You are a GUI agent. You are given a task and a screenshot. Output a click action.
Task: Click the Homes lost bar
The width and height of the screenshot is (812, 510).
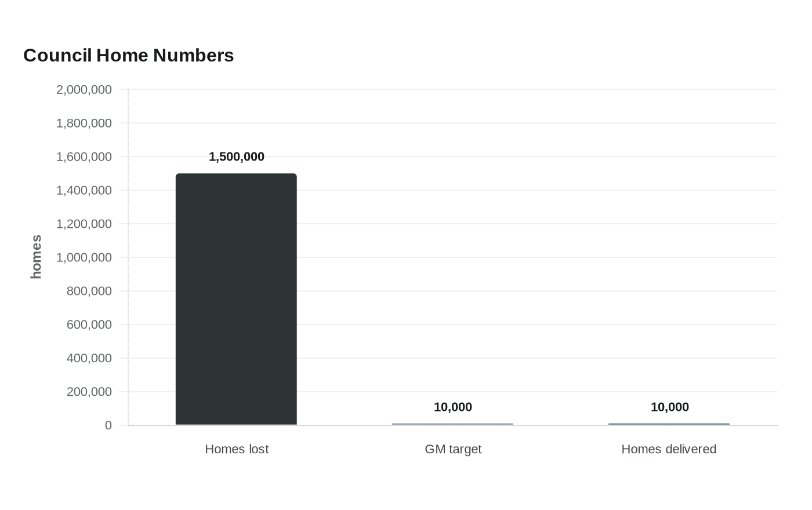pyautogui.click(x=236, y=299)
